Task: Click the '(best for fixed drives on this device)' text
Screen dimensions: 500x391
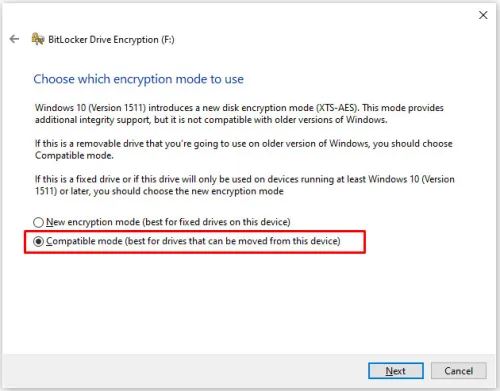Action: coord(216,222)
